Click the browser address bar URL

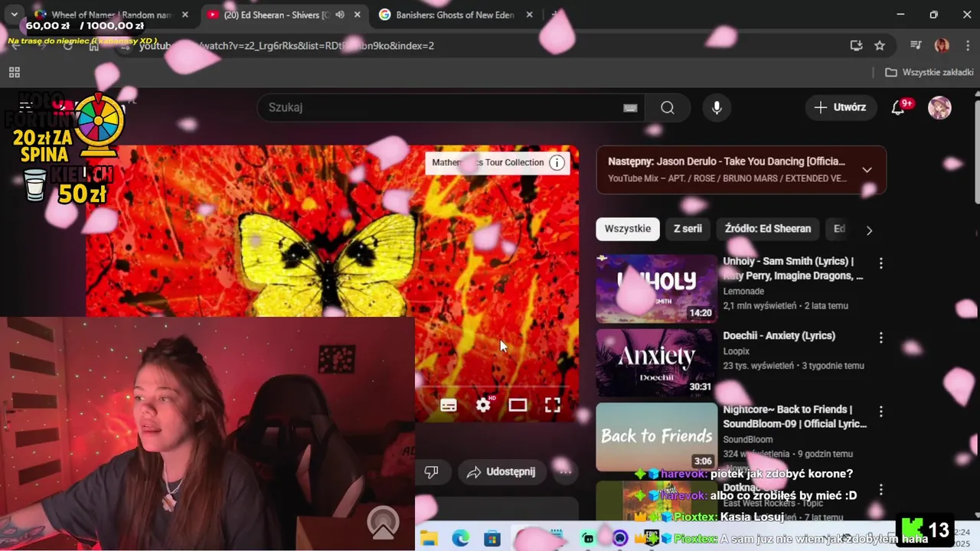pos(286,46)
